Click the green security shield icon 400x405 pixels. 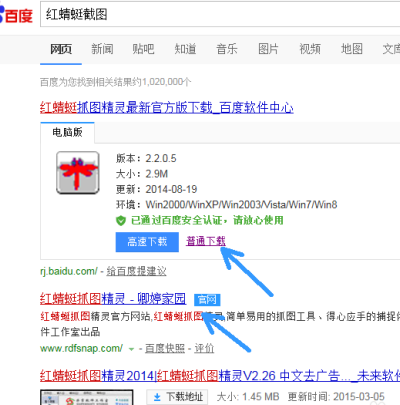click(x=121, y=220)
